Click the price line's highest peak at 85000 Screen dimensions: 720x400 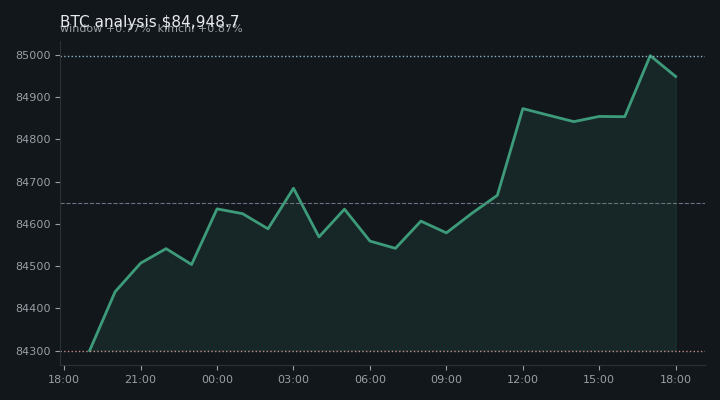click(x=650, y=56)
